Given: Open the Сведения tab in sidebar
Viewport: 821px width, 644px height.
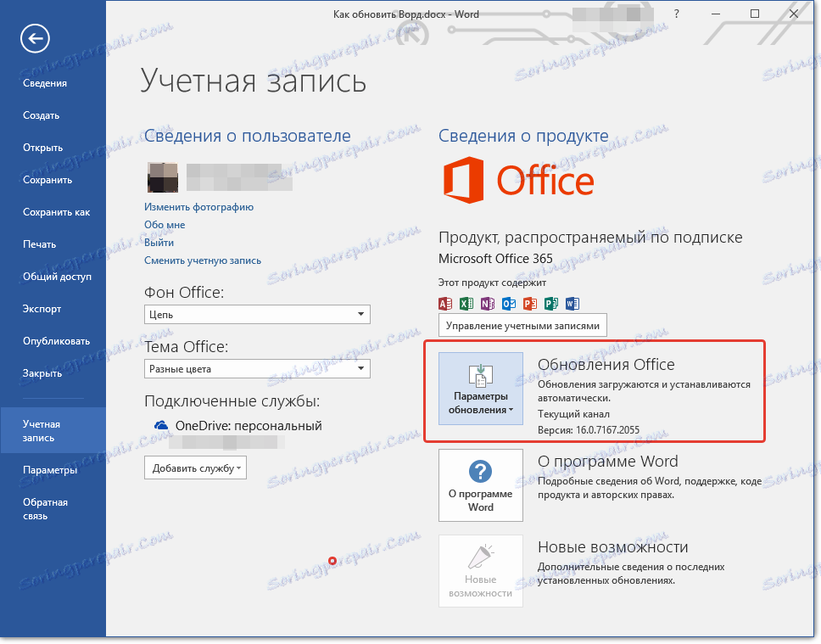Looking at the screenshot, I should coord(45,83).
